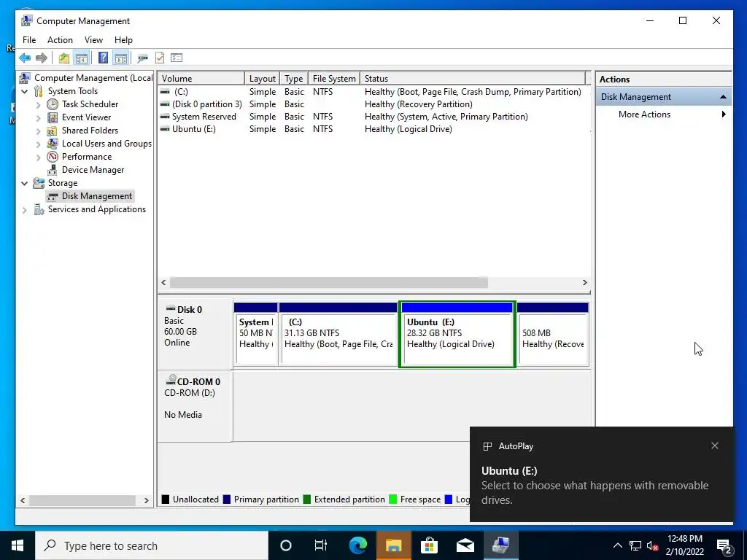Expand the Task Scheduler arrow
This screenshot has width=747, height=560.
pos(39,105)
